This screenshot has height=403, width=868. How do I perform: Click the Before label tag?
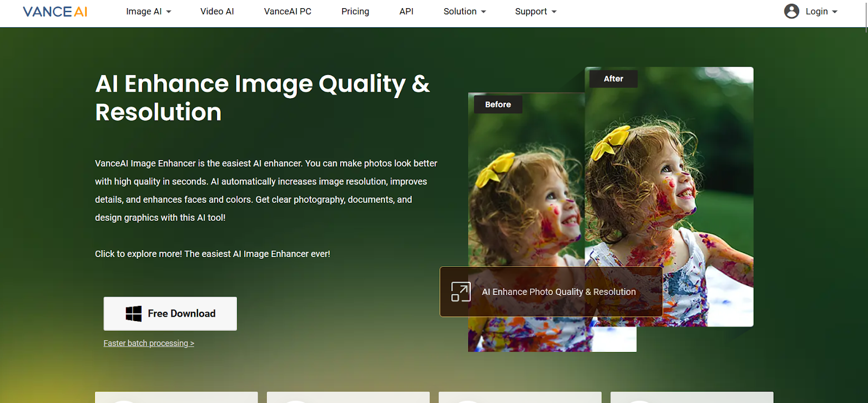coord(498,105)
